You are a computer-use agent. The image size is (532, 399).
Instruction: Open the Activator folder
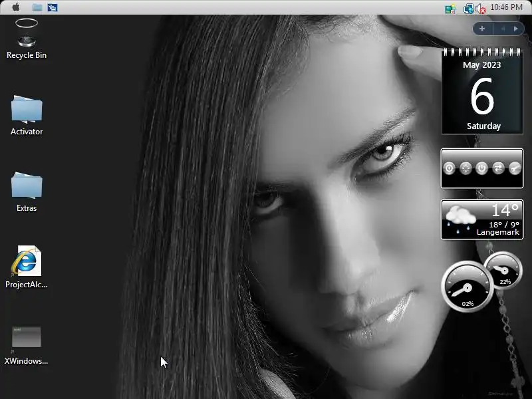click(x=27, y=115)
